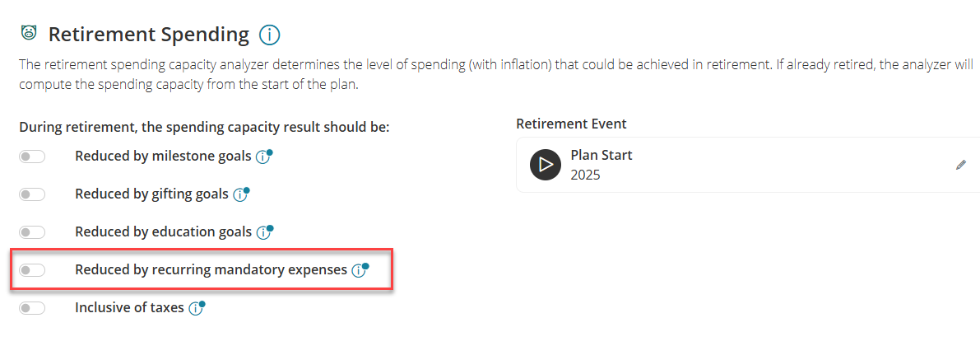This screenshot has width=980, height=346.
Task: Switch on Inclusive of taxes toggle
Action: pos(32,308)
